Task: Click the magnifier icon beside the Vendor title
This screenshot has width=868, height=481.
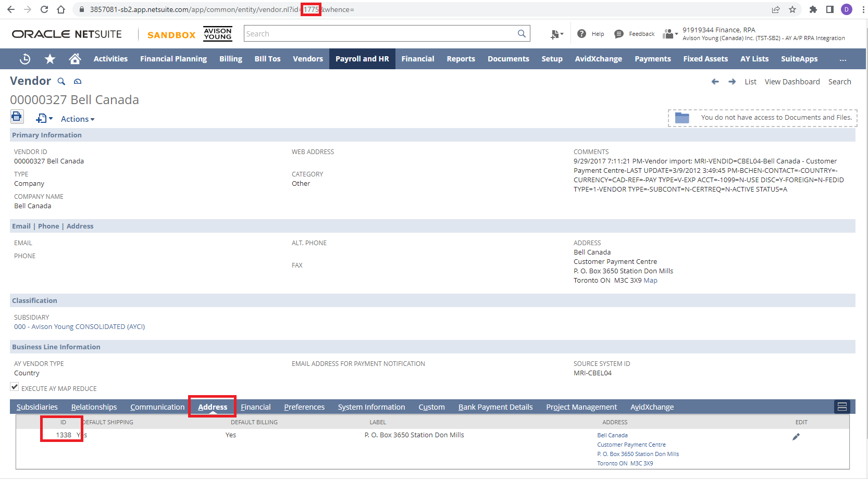Action: pos(61,81)
